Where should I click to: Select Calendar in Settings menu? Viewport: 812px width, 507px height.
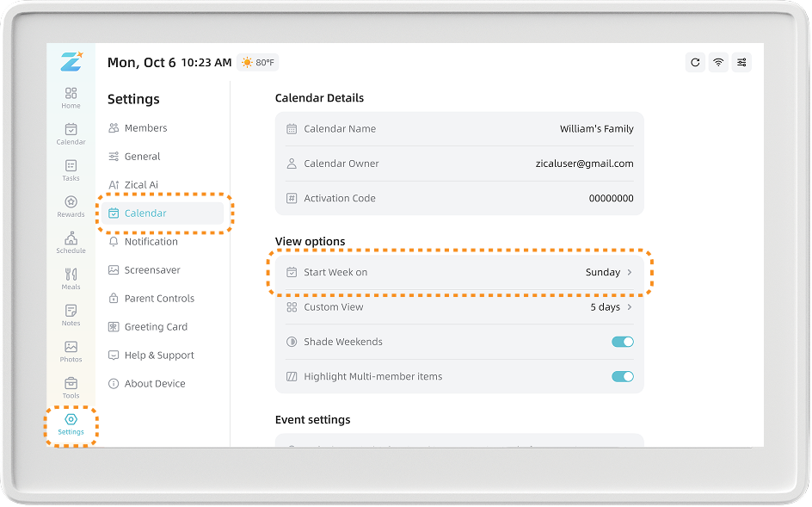pyautogui.click(x=163, y=213)
